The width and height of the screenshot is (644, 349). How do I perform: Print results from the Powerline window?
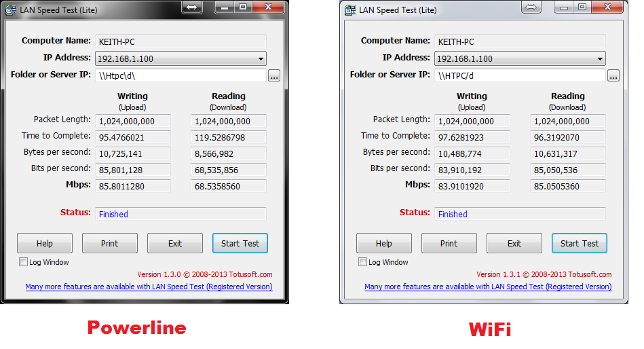[110, 243]
